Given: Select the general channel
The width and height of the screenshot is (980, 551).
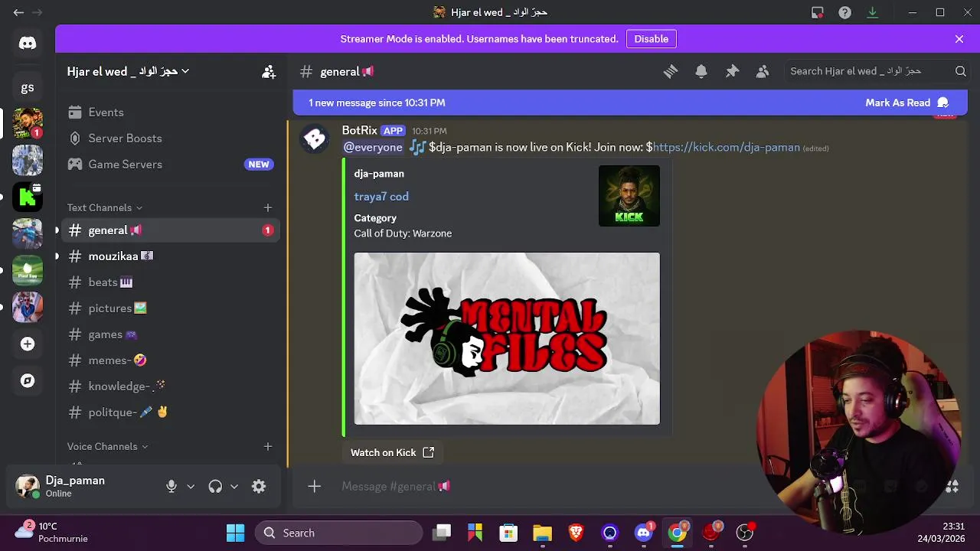Looking at the screenshot, I should point(170,230).
